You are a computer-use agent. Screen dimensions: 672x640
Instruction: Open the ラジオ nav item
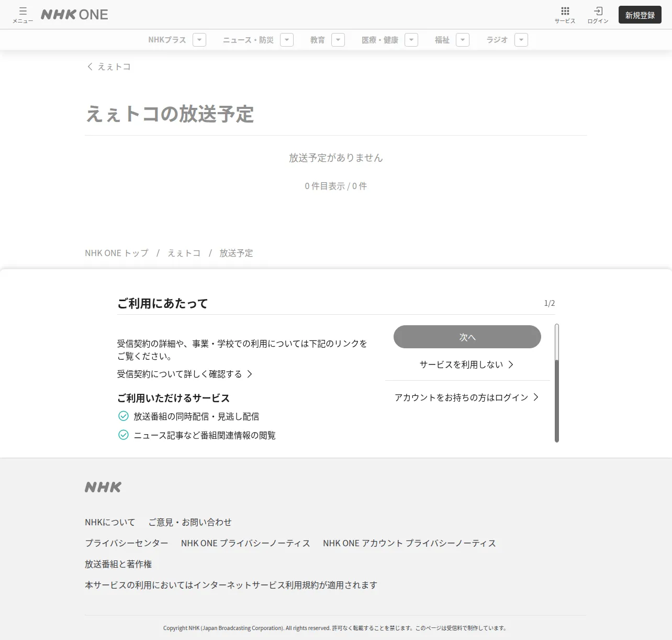[497, 40]
